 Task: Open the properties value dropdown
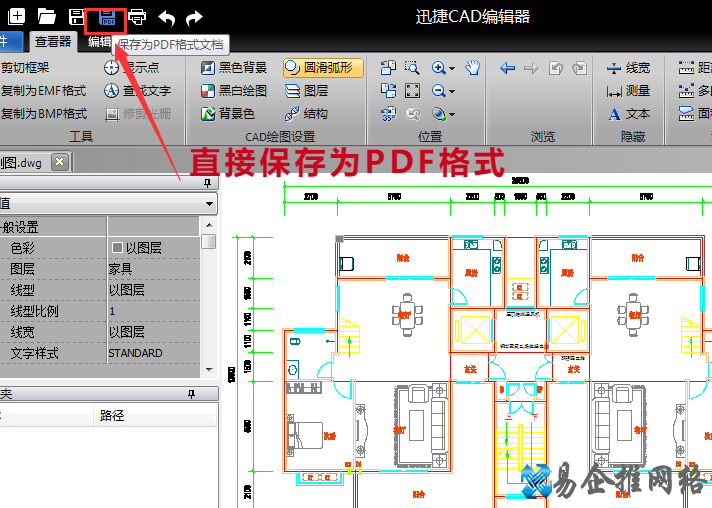(209, 203)
